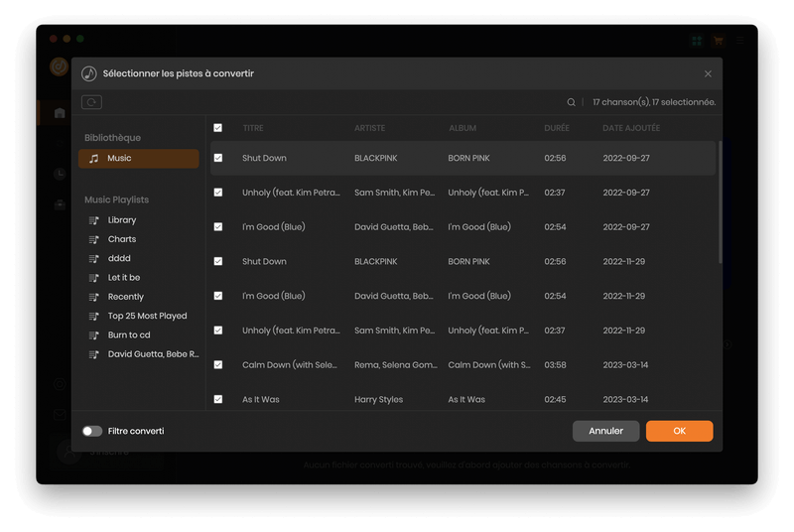Click the dddd playlist icon

(93, 258)
